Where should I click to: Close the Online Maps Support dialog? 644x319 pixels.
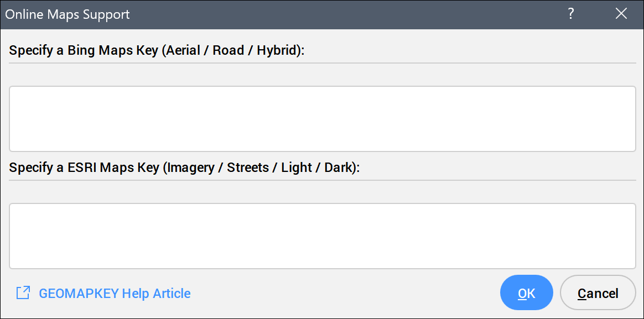[x=621, y=14]
